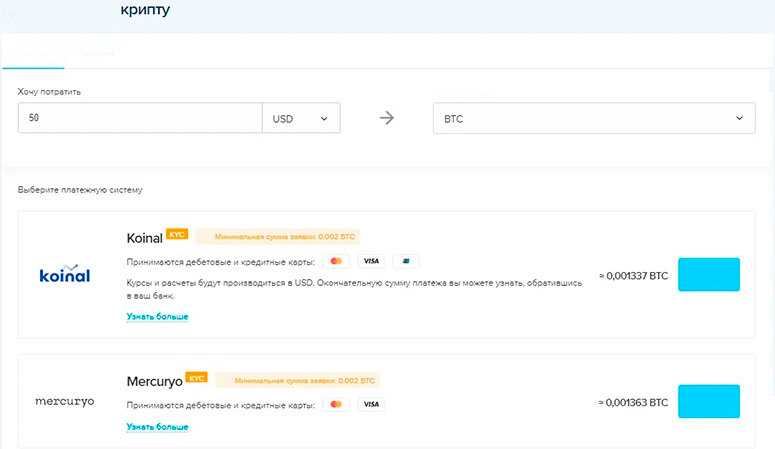Click the amount input field containing 50

click(x=139, y=118)
